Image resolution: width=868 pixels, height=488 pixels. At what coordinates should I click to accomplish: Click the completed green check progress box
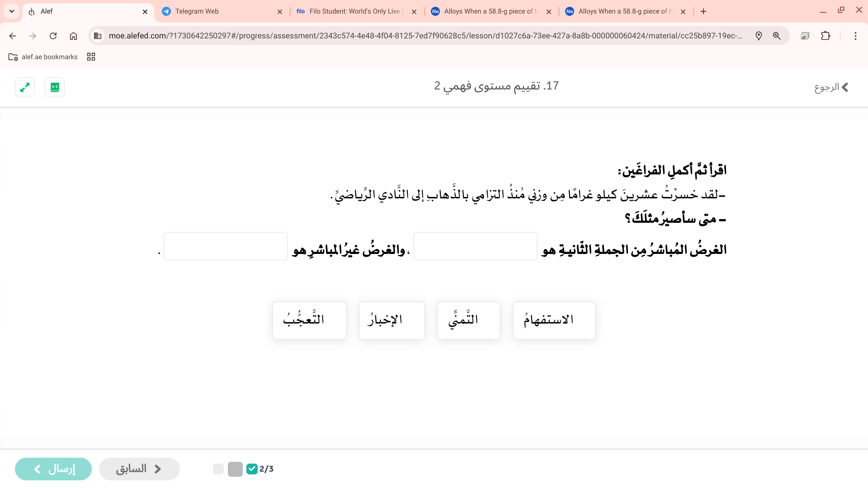(x=252, y=469)
